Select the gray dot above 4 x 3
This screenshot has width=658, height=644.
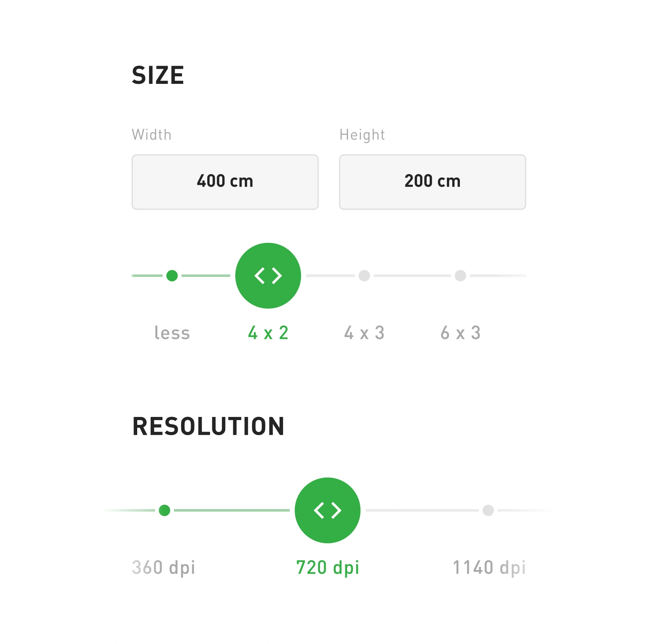(x=364, y=276)
